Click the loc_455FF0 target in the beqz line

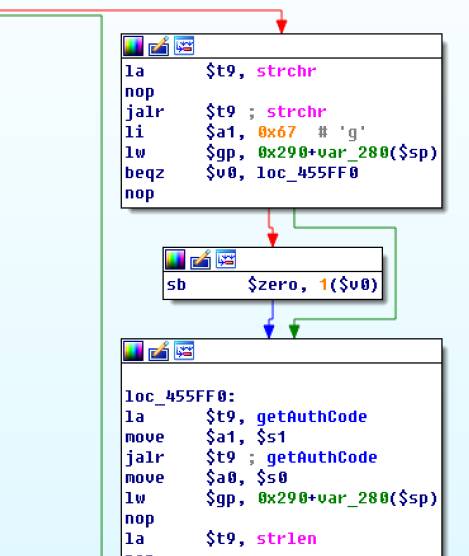(x=307, y=173)
